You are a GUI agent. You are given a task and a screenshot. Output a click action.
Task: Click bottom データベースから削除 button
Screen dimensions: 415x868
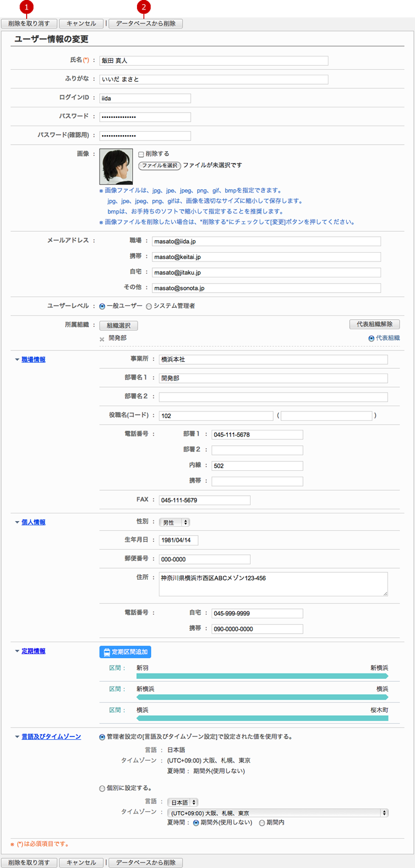(x=146, y=863)
